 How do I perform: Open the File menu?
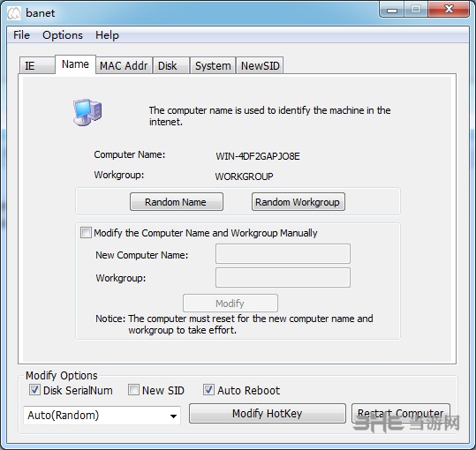click(21, 35)
